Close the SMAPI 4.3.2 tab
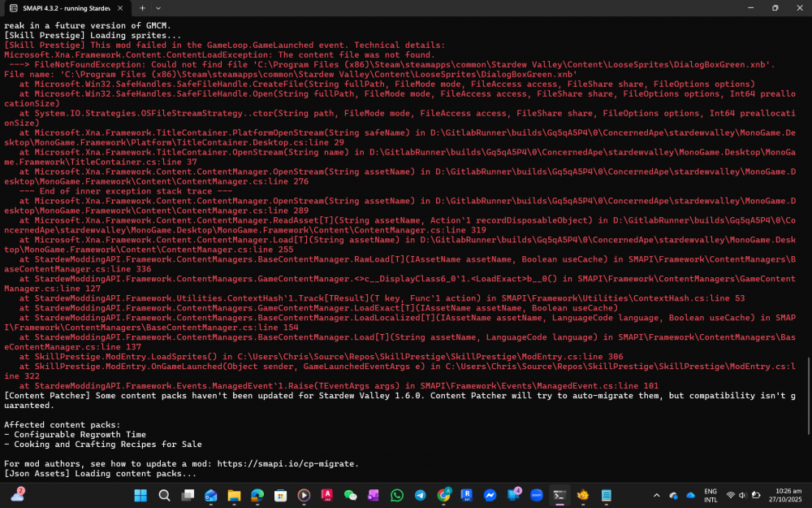The image size is (812, 508). pos(121,7)
